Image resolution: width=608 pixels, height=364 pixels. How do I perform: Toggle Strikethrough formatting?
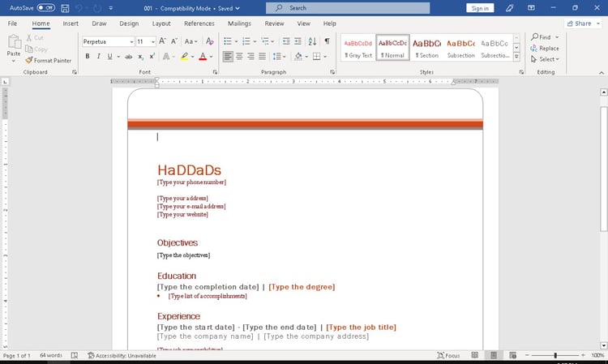tap(129, 57)
